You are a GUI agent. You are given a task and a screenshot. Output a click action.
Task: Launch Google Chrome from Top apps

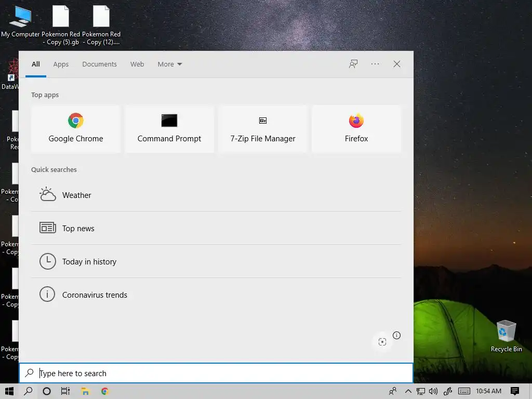click(x=76, y=129)
